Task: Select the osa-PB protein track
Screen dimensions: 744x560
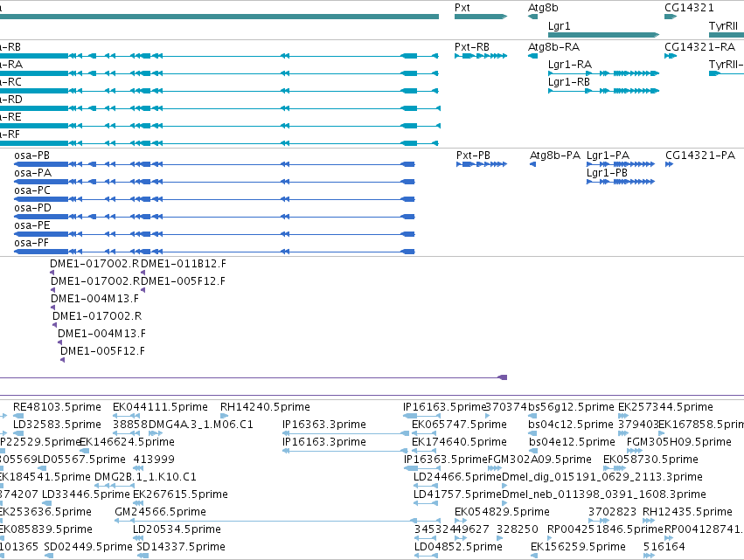Action: [214, 164]
